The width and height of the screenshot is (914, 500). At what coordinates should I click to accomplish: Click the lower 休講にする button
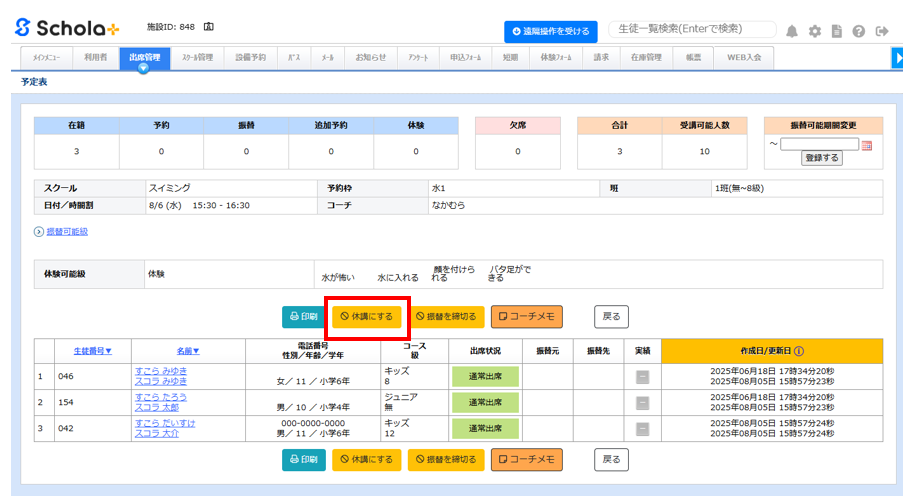point(367,459)
